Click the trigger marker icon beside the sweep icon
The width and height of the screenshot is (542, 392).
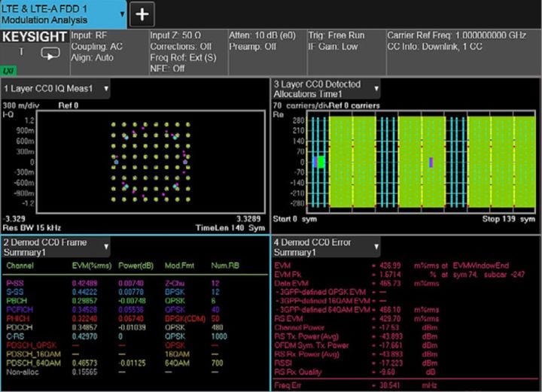(20, 52)
